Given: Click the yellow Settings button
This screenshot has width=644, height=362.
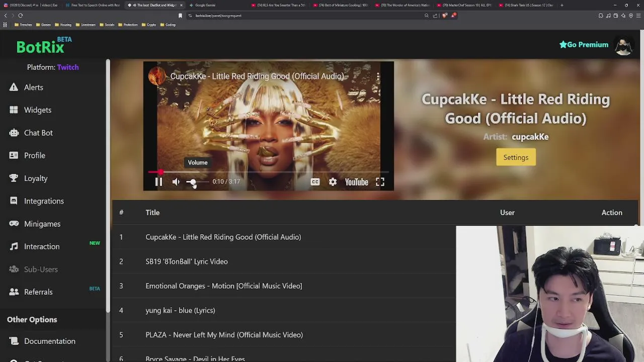Looking at the screenshot, I should click(516, 157).
